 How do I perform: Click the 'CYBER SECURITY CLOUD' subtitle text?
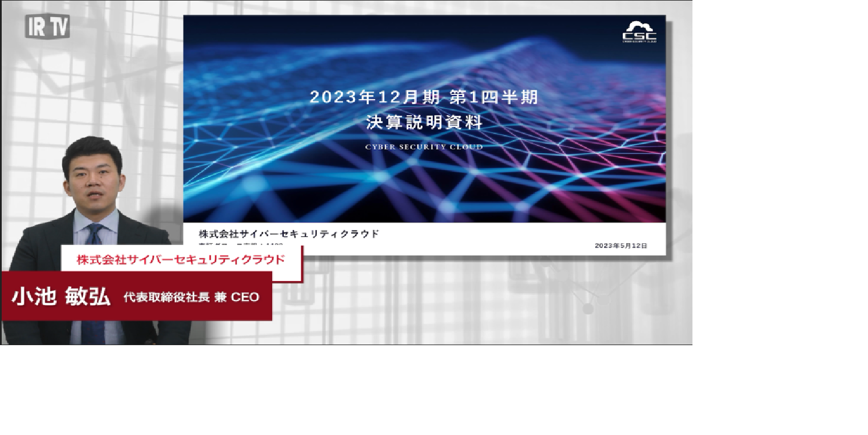coord(424,147)
